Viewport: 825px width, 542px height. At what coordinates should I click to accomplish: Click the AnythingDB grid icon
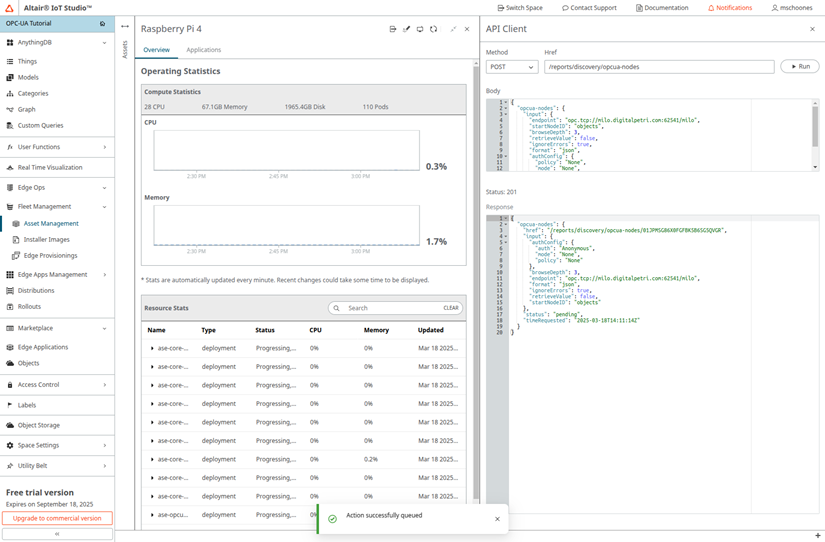(x=9, y=43)
